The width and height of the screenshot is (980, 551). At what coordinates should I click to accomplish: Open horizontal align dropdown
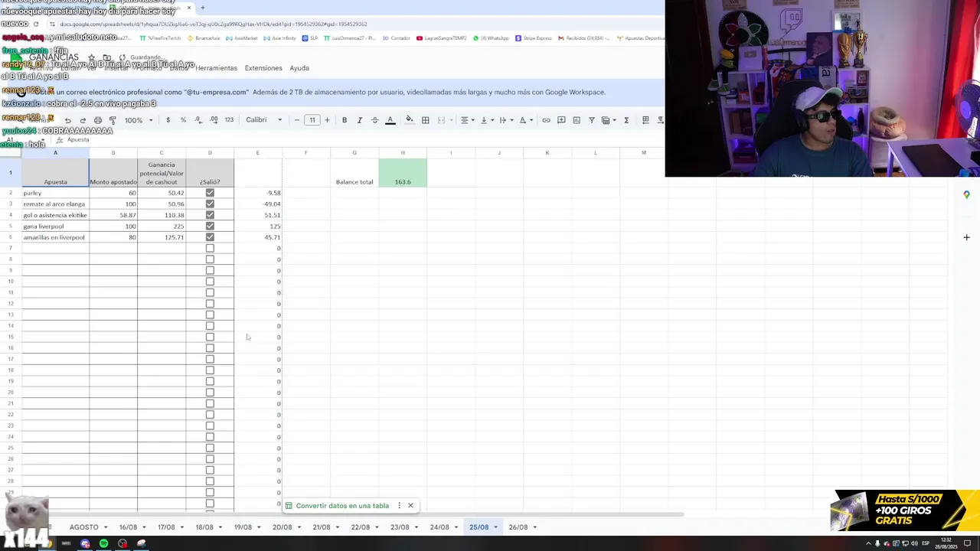(x=467, y=120)
